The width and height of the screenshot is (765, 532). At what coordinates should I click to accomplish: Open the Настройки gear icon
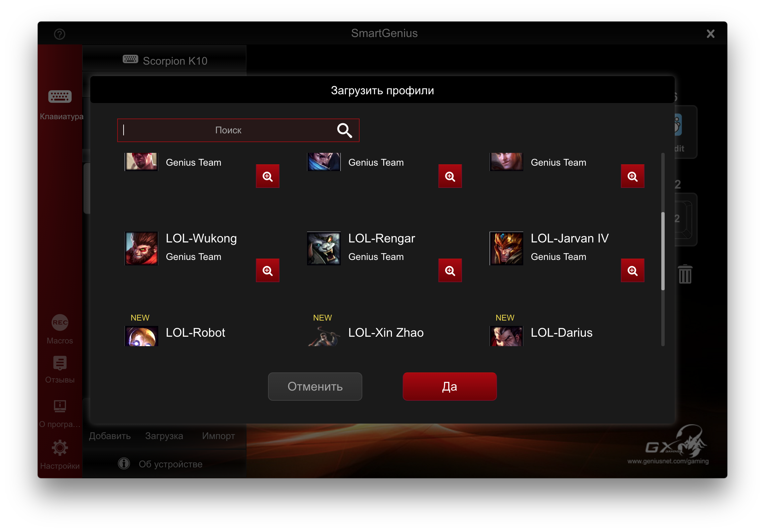coord(60,448)
